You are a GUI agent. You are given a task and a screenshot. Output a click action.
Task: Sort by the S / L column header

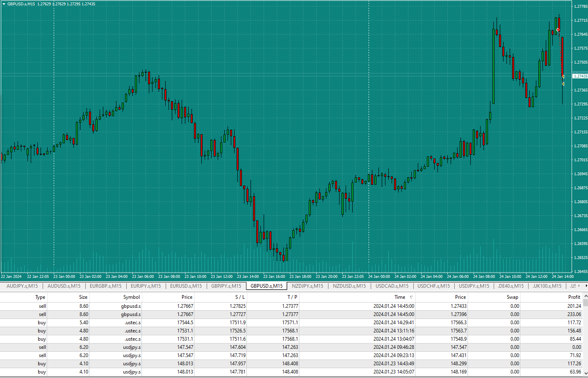[x=220, y=297]
